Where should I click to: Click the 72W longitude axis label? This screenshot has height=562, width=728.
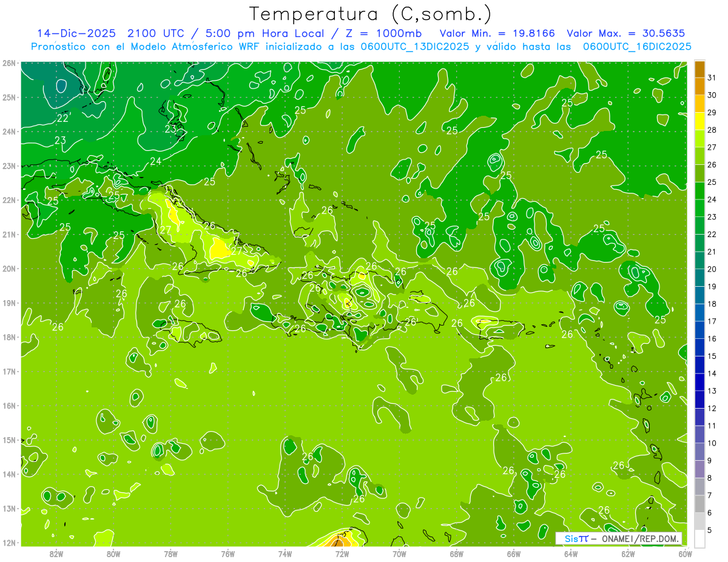342,554
